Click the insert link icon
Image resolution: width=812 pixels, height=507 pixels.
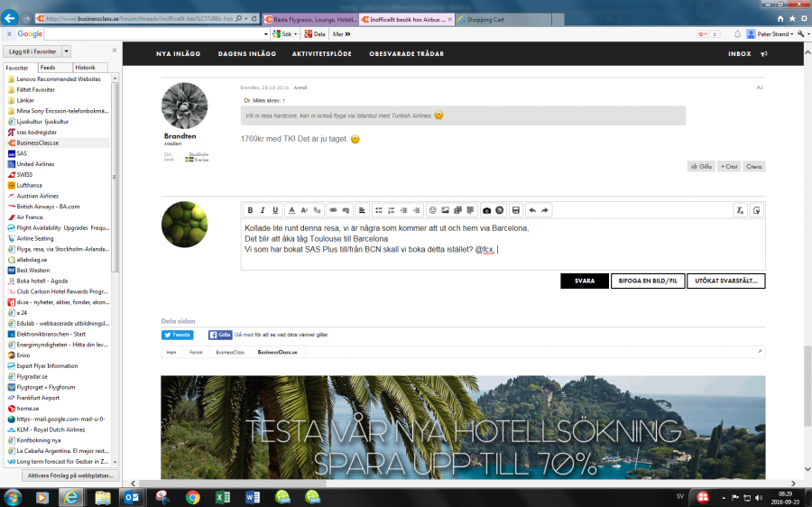332,210
